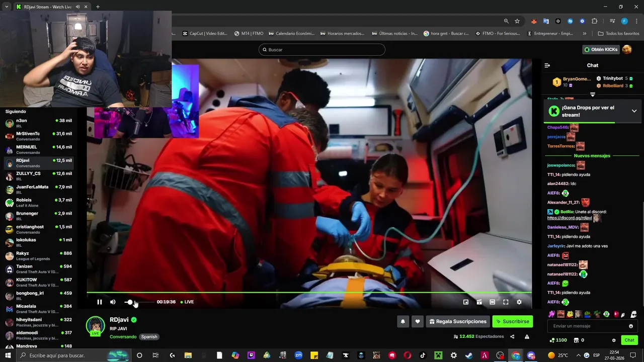Open Horarios mercados bookmark
The image size is (644, 362).
342,34
